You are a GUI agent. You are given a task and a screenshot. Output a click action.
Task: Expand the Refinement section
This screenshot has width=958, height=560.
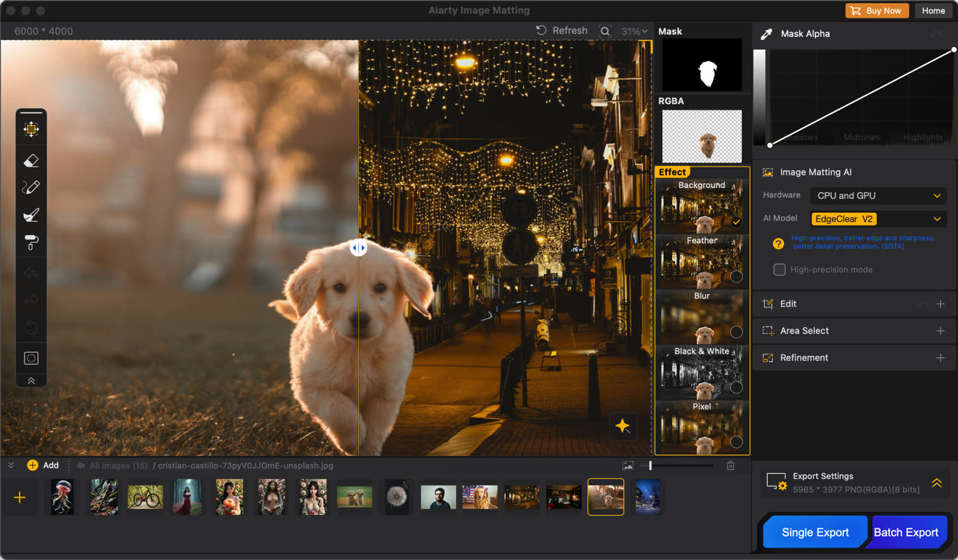(x=940, y=358)
